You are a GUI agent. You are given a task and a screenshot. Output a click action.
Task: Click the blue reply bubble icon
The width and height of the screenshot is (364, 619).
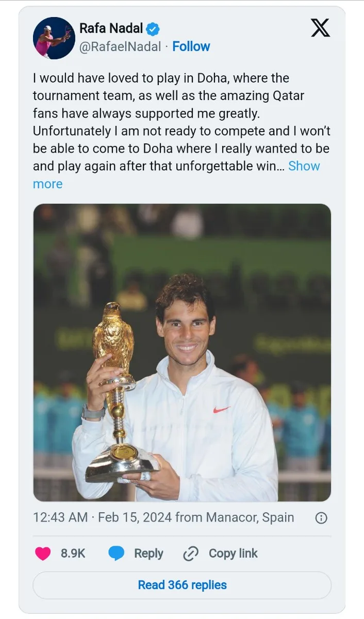click(117, 553)
